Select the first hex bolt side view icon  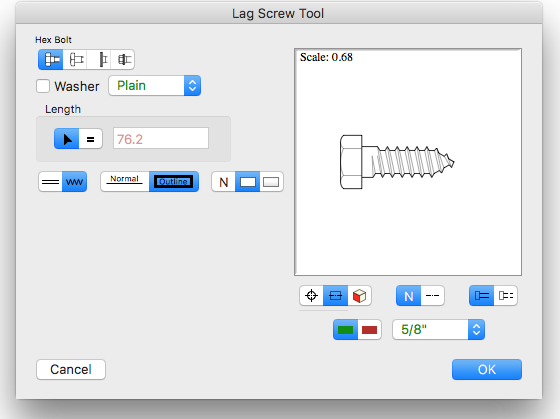coord(51,59)
